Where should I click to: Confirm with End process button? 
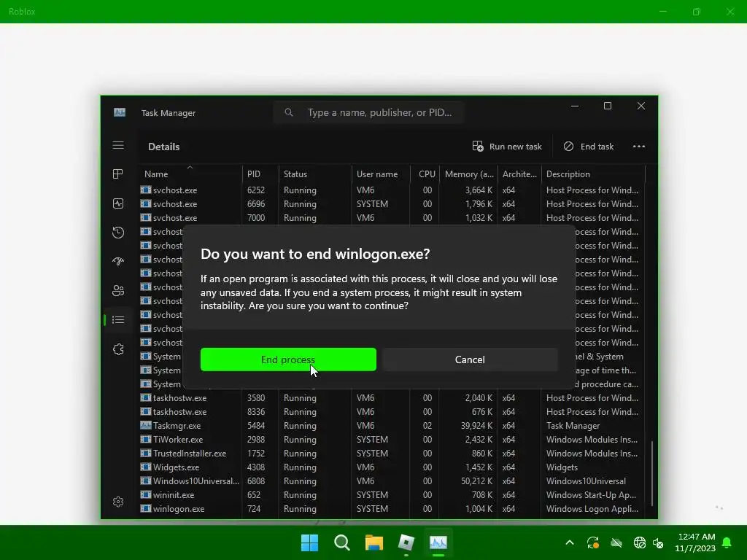[x=288, y=359]
